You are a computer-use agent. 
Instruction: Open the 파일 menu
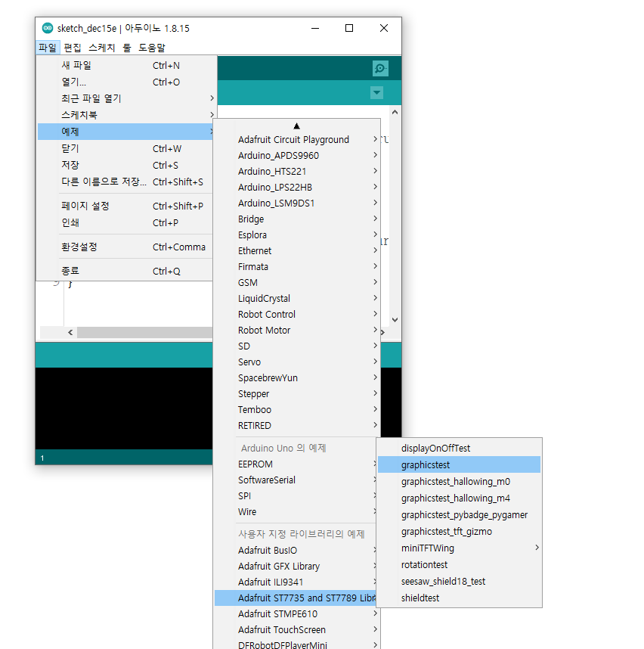tap(48, 48)
